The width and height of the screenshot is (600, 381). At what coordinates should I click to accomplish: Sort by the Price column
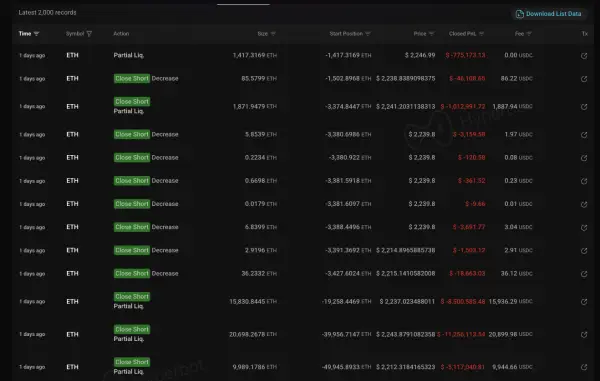[424, 34]
